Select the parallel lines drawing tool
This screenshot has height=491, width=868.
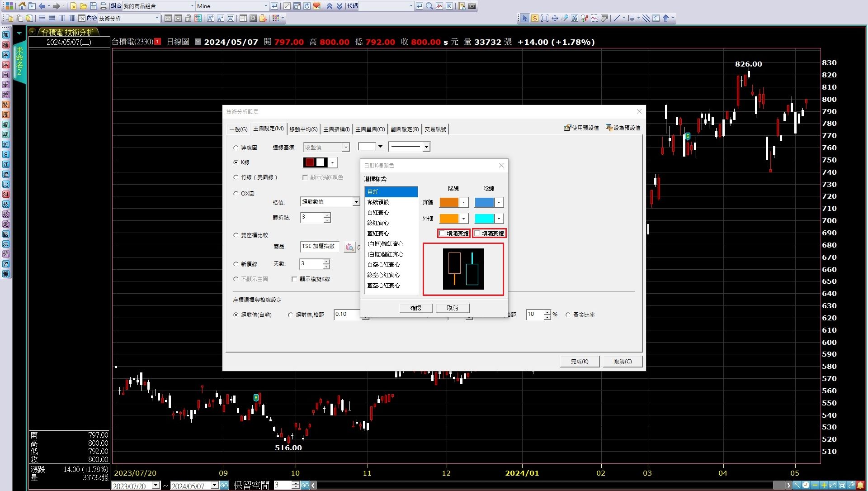(x=646, y=18)
